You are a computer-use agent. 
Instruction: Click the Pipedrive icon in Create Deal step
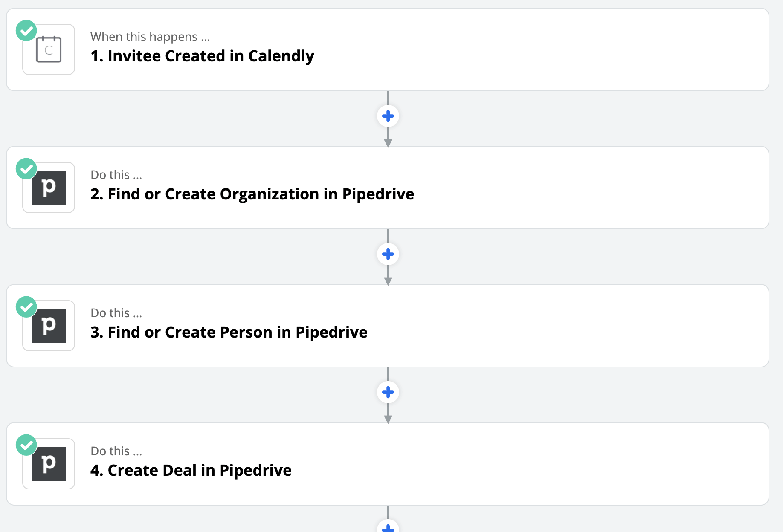[49, 464]
